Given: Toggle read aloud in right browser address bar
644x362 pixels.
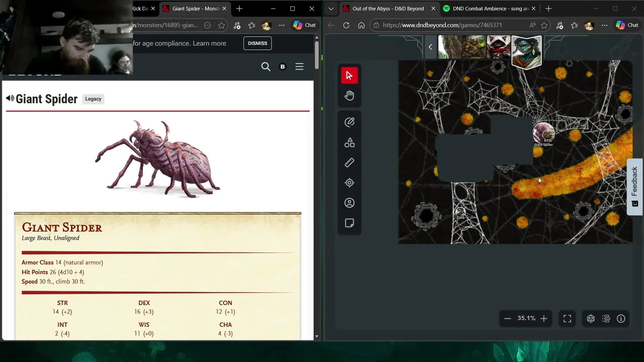Looking at the screenshot, I should tap(532, 25).
